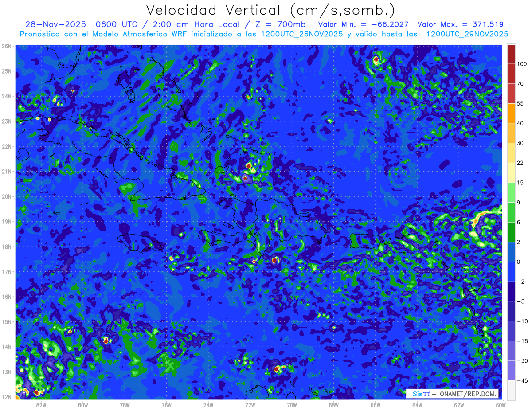Click the 0600 UTC time text
Screen dimensions: 532x411
[117, 24]
